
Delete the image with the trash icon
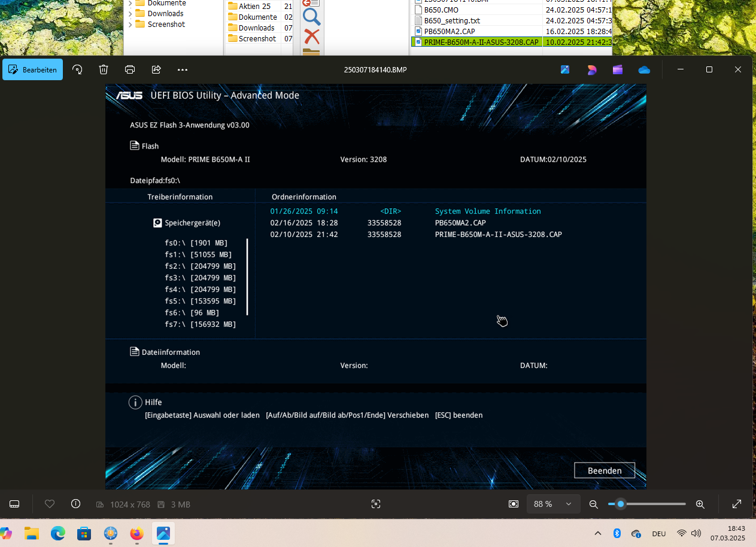pos(104,69)
